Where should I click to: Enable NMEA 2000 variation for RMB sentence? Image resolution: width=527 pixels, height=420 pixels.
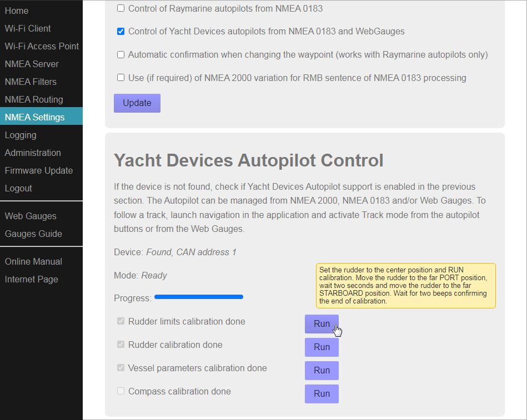tap(121, 78)
